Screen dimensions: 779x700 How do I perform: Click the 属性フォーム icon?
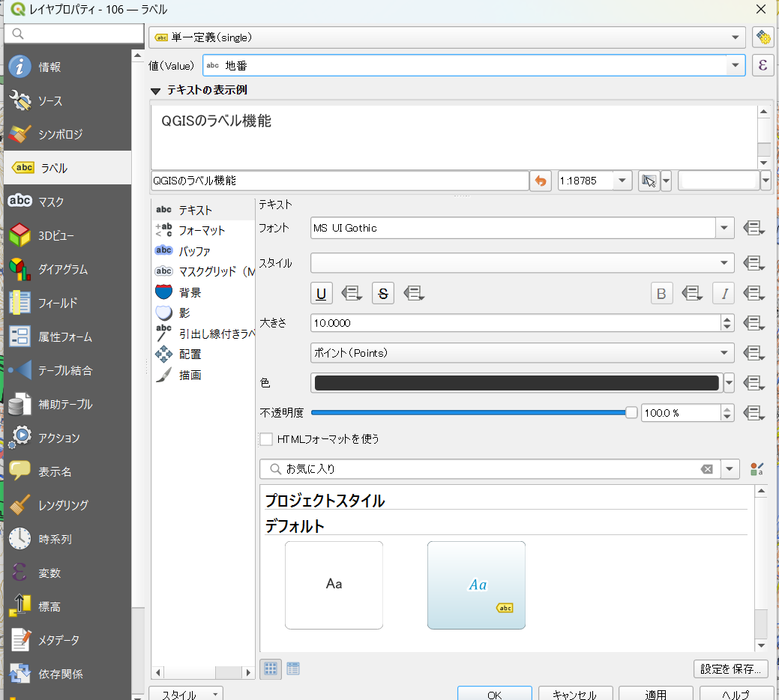[x=19, y=337]
